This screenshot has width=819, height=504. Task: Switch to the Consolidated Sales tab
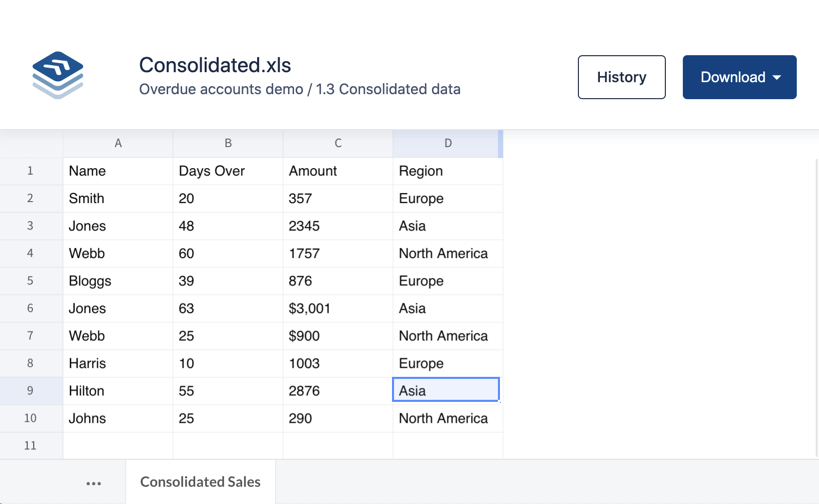point(200,482)
